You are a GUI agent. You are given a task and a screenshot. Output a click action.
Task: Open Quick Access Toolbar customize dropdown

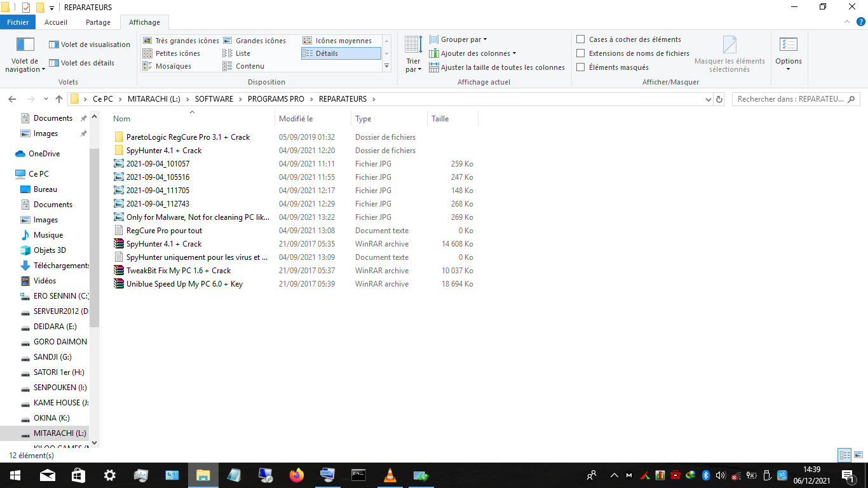(x=51, y=8)
